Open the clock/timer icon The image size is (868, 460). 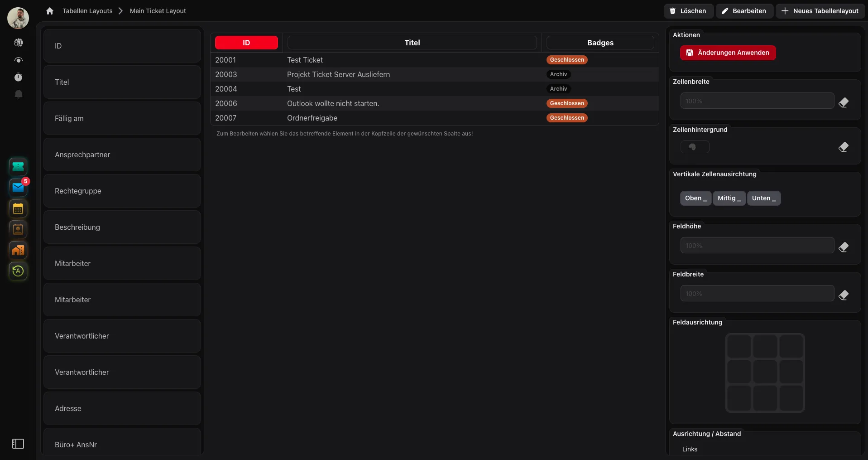click(x=18, y=77)
